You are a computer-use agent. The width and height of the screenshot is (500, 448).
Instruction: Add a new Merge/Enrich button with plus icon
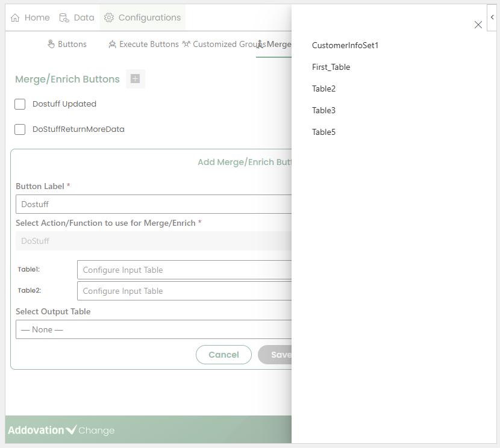coord(136,79)
